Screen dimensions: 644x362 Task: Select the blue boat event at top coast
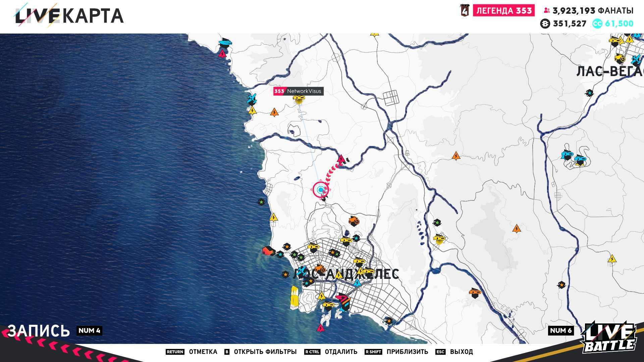[225, 44]
